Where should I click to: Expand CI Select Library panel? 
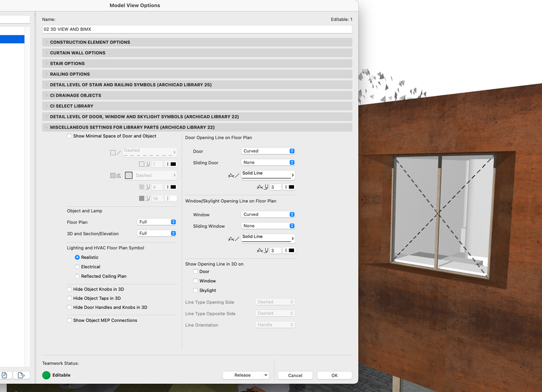pos(197,106)
